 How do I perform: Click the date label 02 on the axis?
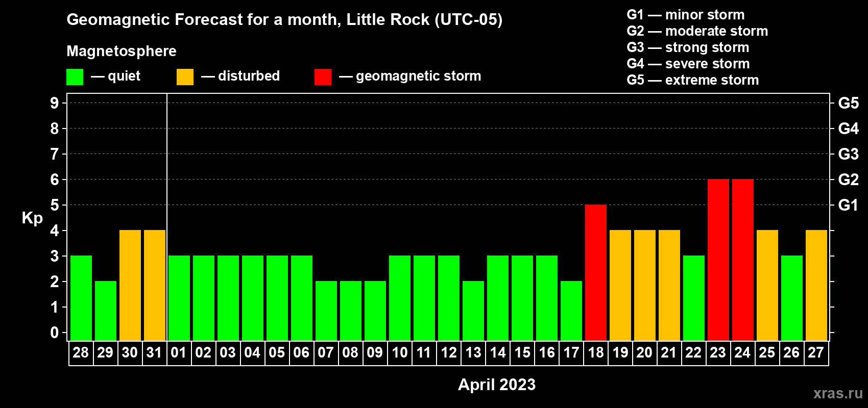tap(203, 353)
